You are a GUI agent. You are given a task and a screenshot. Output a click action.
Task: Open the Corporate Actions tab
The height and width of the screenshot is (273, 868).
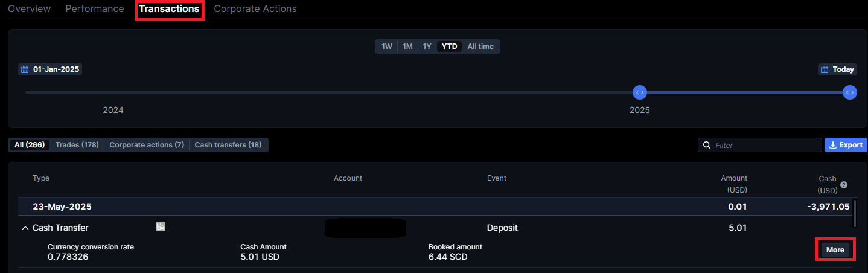(x=255, y=9)
